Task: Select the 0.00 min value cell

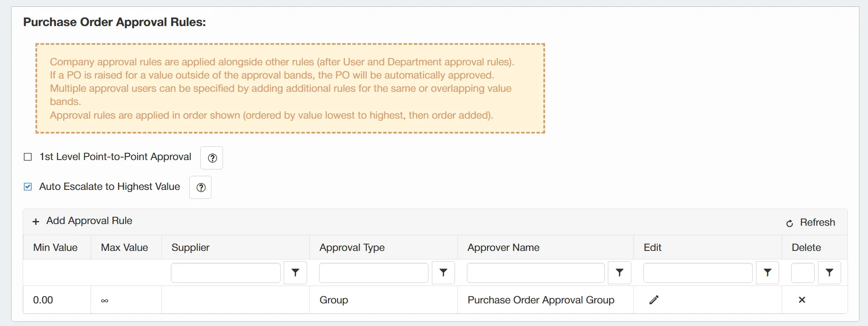Action: coord(57,300)
